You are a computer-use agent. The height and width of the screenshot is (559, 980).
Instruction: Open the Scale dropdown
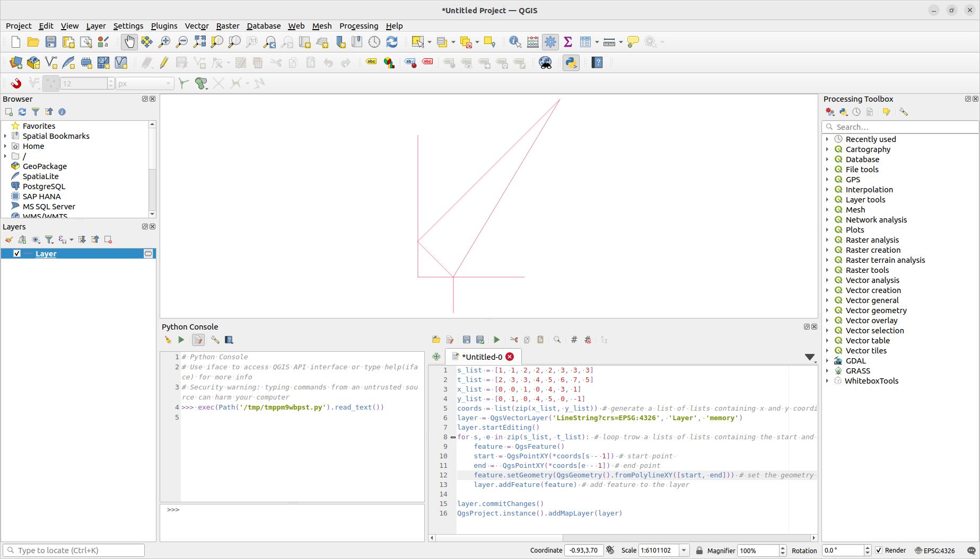pos(684,550)
